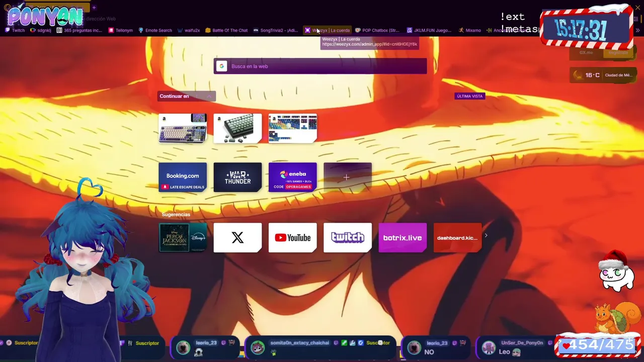Open the Twitch suggestion tile
This screenshot has height=362, width=644.
coord(348,238)
